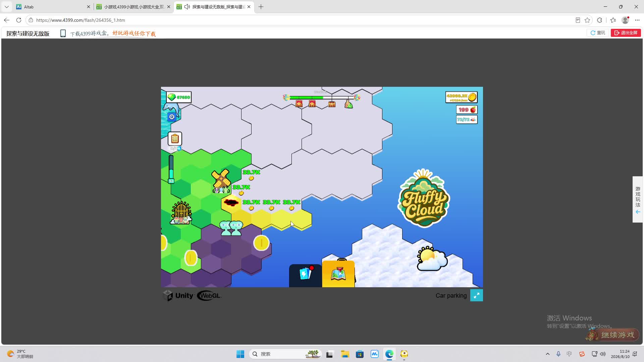Click the world progress bar at the top
Image resolution: width=644 pixels, height=362 pixels.
pyautogui.click(x=321, y=98)
